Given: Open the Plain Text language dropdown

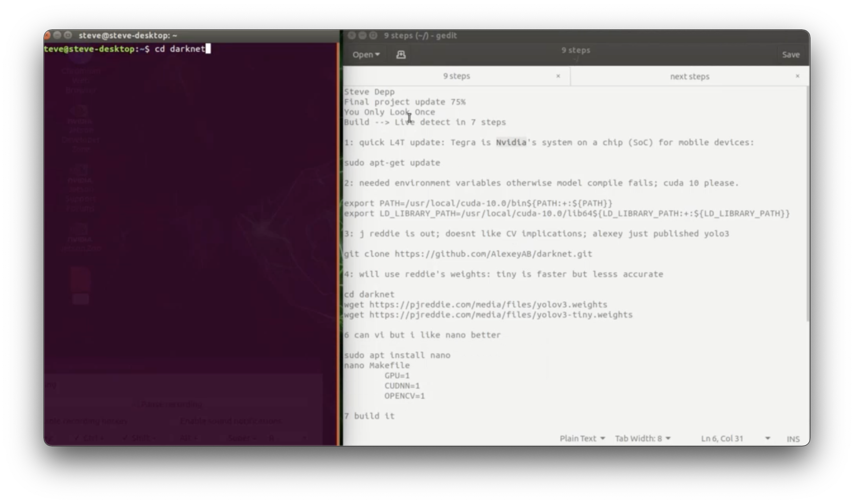Looking at the screenshot, I should tap(582, 438).
